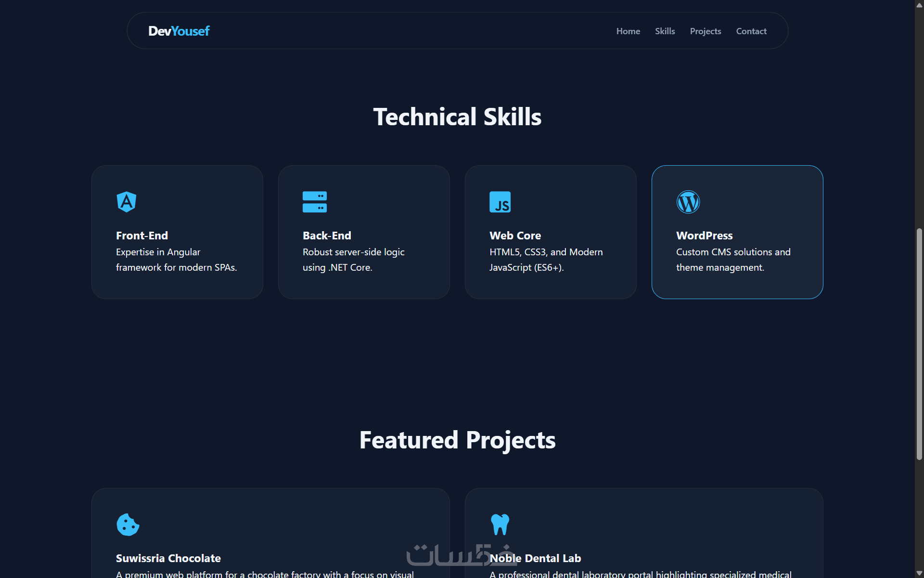
Task: Go to the Skills nav link
Action: [665, 31]
